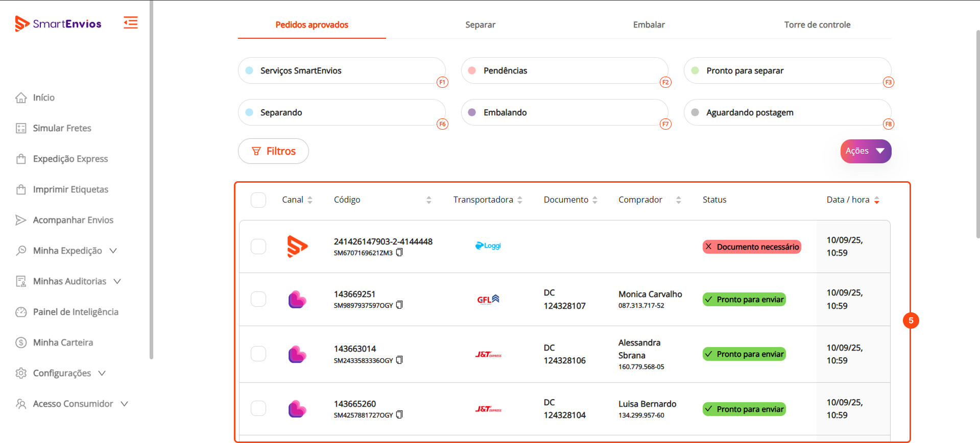Filter by Pendências status
Image resolution: width=980 pixels, height=443 pixels.
565,70
